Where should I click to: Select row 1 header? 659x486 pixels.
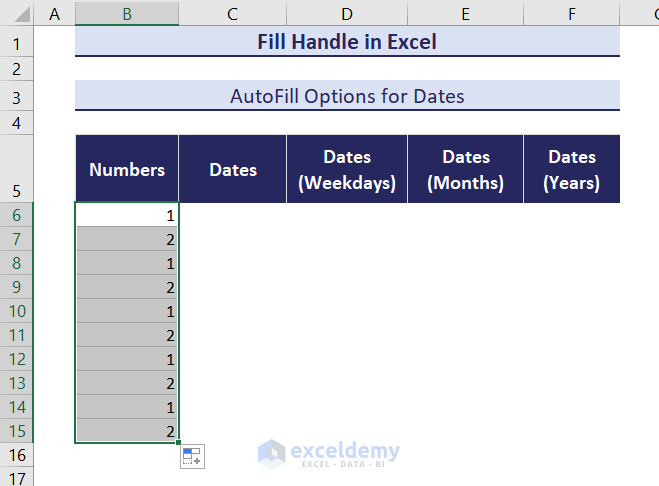click(x=17, y=43)
